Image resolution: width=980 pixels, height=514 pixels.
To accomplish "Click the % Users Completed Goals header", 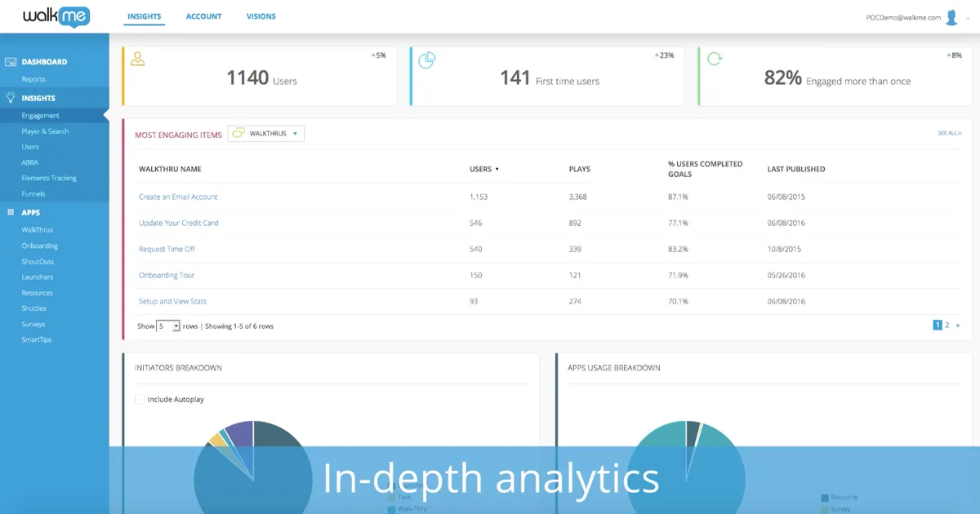I will [x=706, y=169].
